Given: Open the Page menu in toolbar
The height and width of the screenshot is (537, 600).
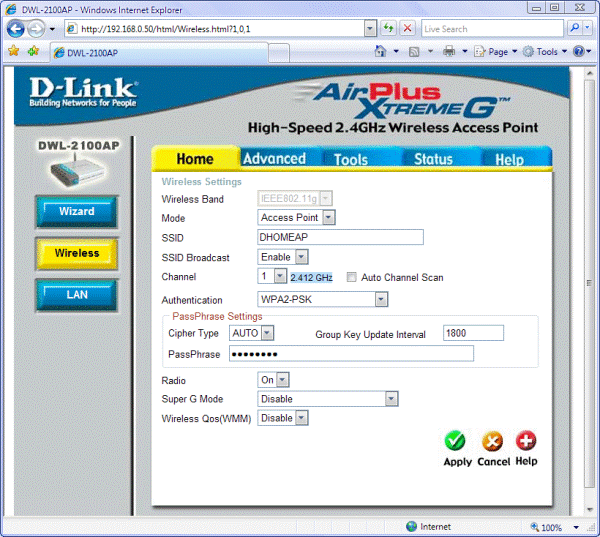Looking at the screenshot, I should [x=496, y=52].
